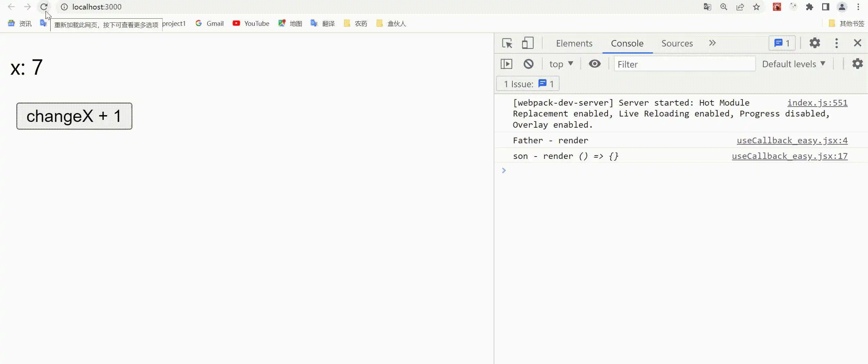Screen dimensions: 868x364
Task: Open DevTools customize three-dot menu
Action: tap(836, 43)
